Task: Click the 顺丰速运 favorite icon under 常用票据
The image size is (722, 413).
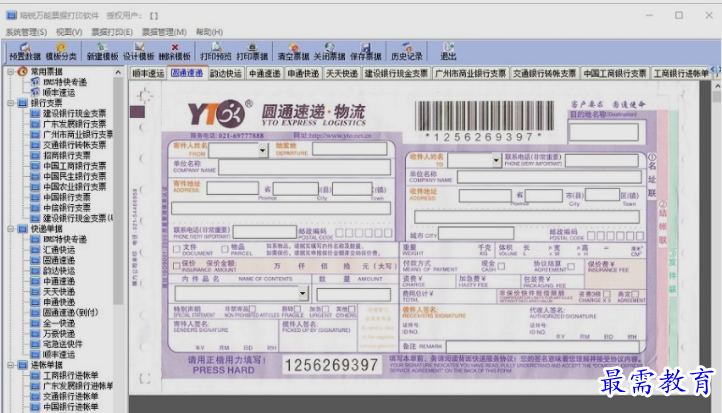Action: (35, 92)
